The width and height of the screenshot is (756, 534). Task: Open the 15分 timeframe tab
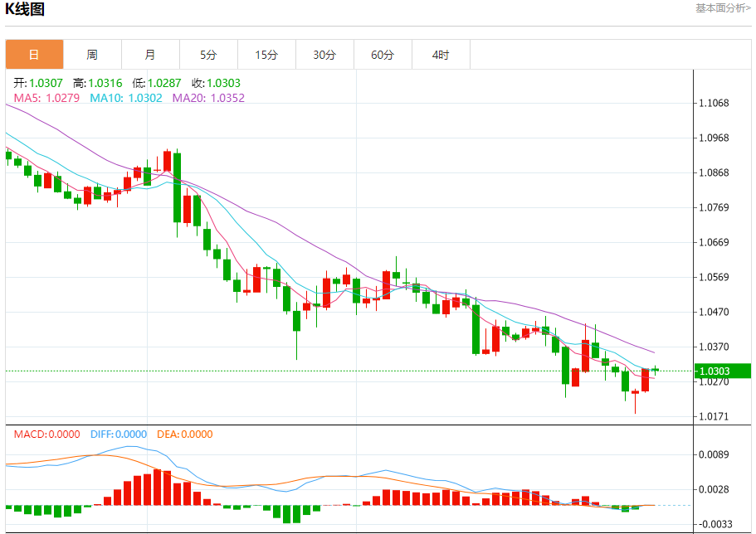(266, 55)
